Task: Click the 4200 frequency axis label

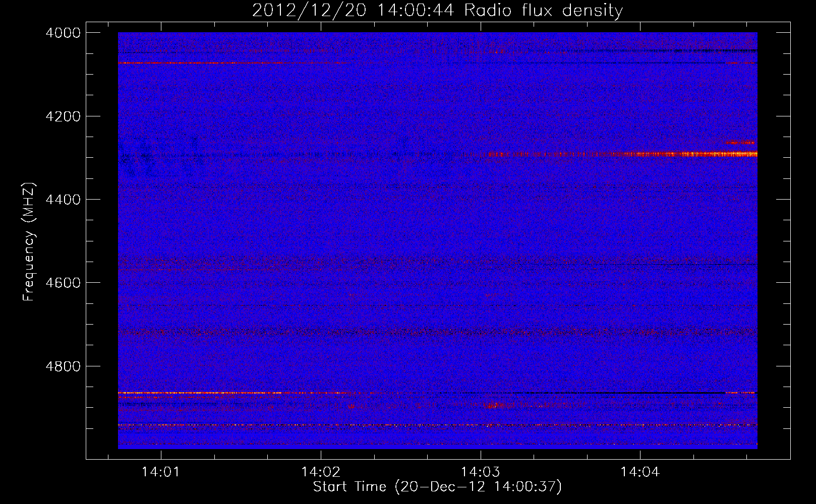Action: [63, 116]
